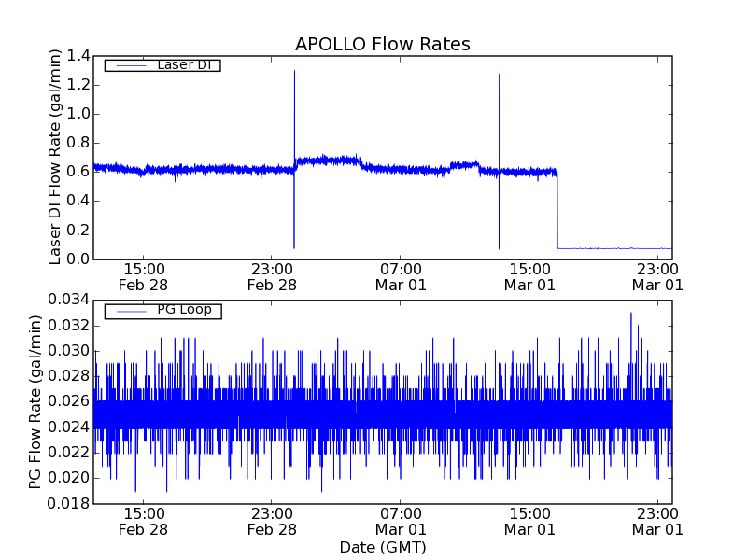Click the 0.032 tick on PG flow axis
This screenshot has height=560, width=747.
[x=68, y=326]
